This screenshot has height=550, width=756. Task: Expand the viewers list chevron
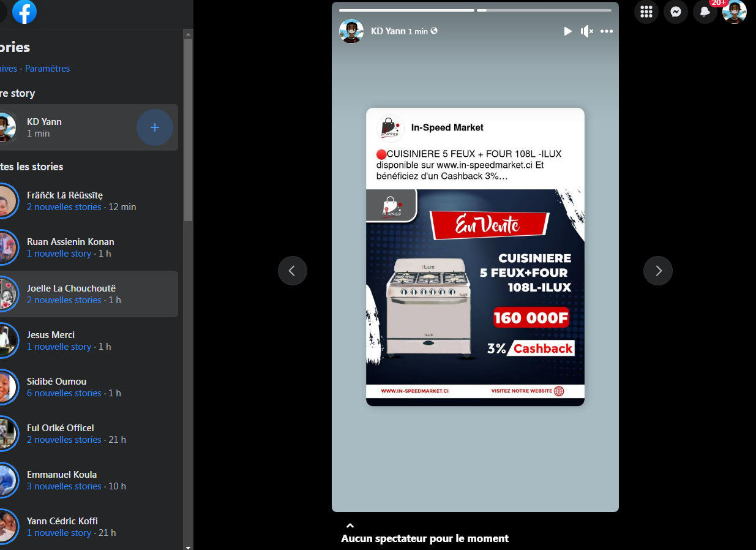[350, 526]
